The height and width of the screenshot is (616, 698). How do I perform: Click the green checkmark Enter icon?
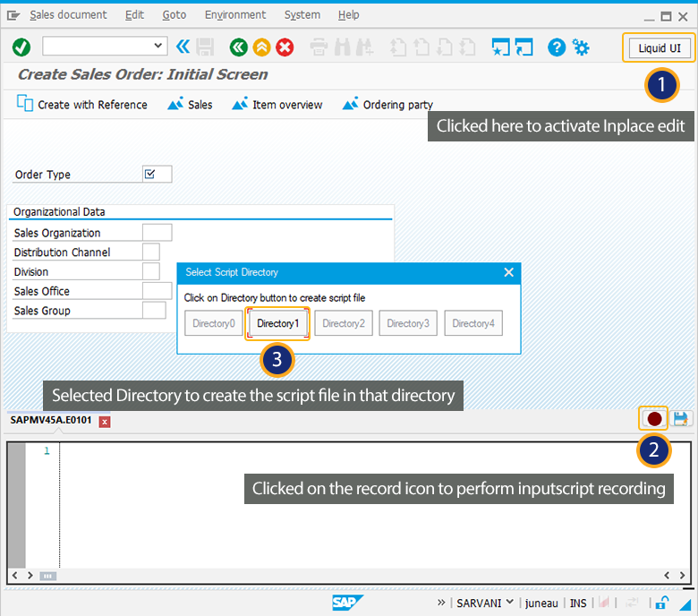(x=21, y=47)
